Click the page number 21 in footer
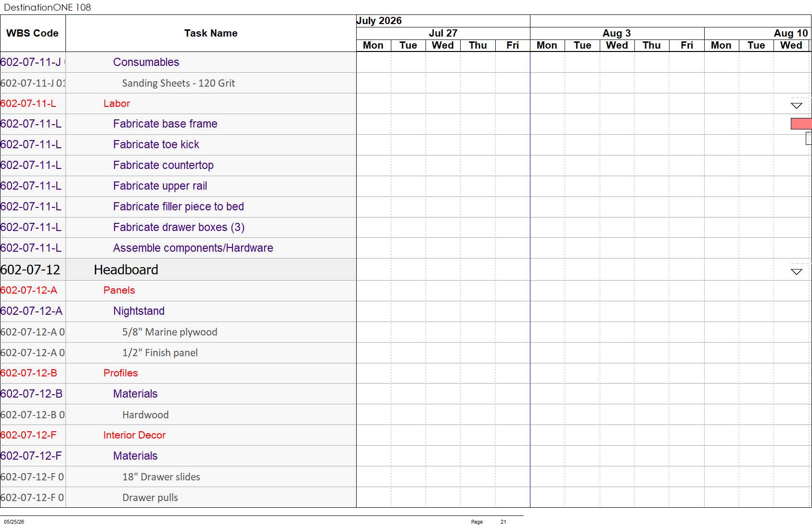Screen dimensions: 812x528 (x=503, y=522)
